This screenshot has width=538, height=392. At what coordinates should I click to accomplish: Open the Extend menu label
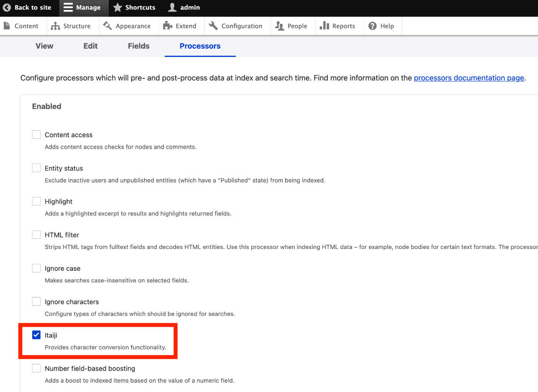[x=186, y=26]
